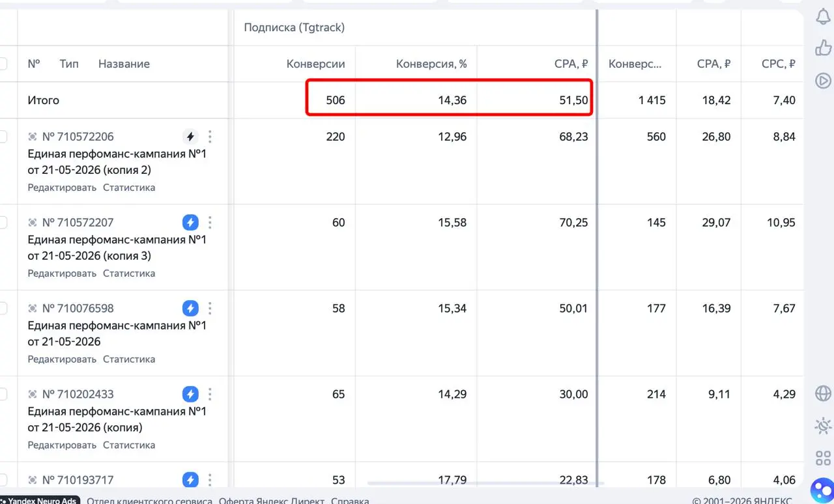Click Статистика for campaign 710572207
The width and height of the screenshot is (834, 504).
coord(129,273)
